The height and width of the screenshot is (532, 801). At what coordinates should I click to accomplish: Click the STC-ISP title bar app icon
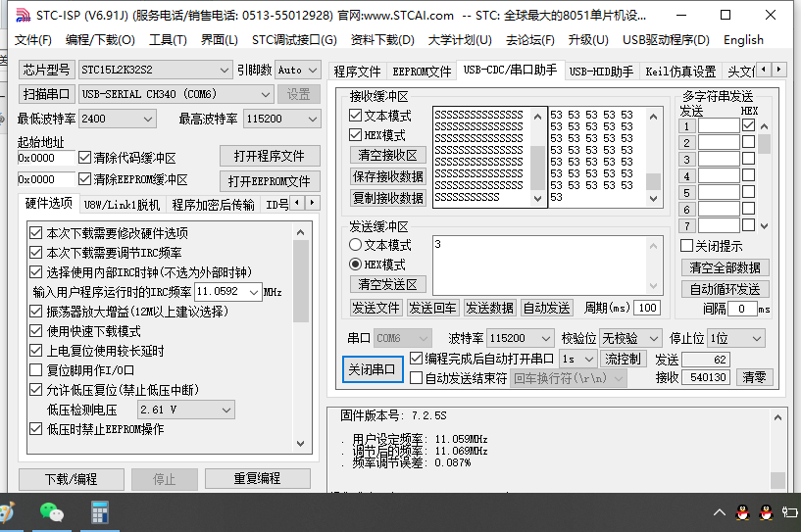23,16
